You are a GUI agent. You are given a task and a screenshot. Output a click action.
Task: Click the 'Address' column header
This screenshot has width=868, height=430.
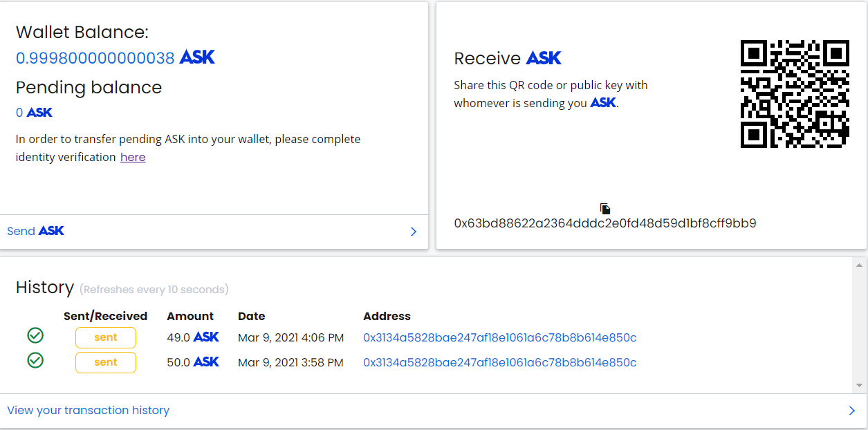[x=387, y=316]
